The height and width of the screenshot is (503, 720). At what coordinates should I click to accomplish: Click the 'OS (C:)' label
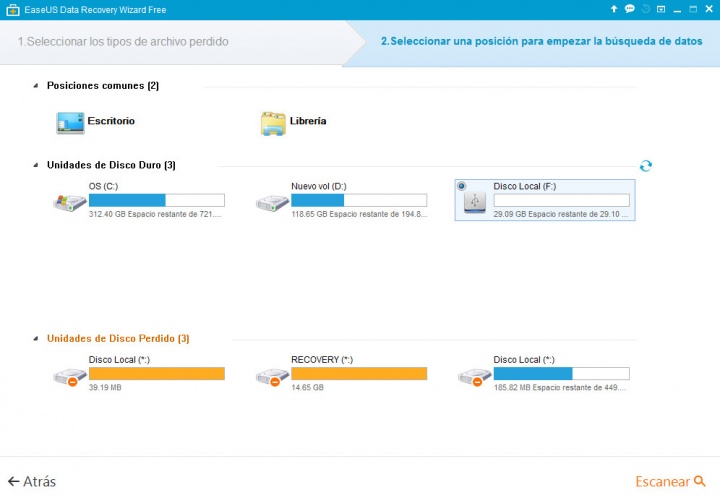click(103, 187)
